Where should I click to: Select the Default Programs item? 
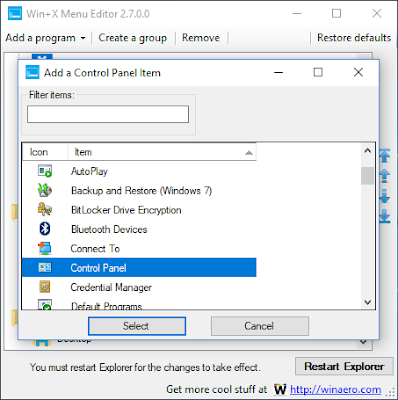coord(139,304)
